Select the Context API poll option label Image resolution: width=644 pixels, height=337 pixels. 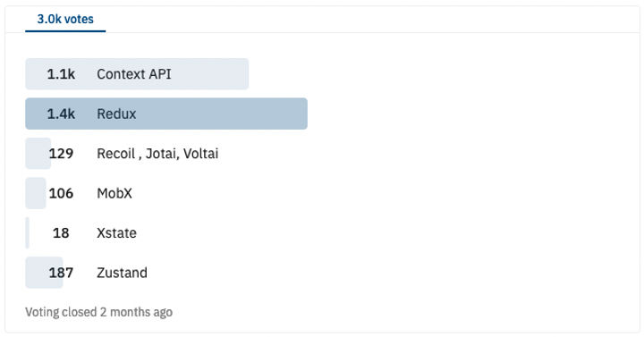click(134, 74)
